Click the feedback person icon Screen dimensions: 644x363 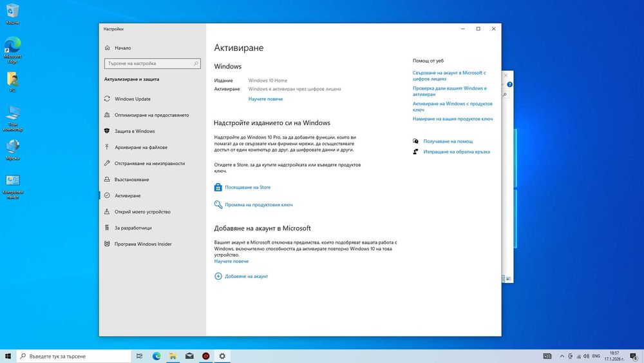(x=415, y=152)
